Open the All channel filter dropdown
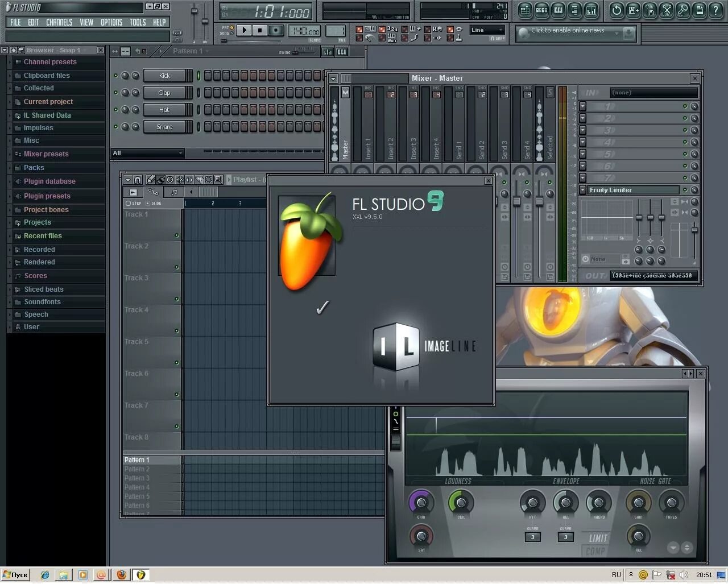 (x=147, y=153)
